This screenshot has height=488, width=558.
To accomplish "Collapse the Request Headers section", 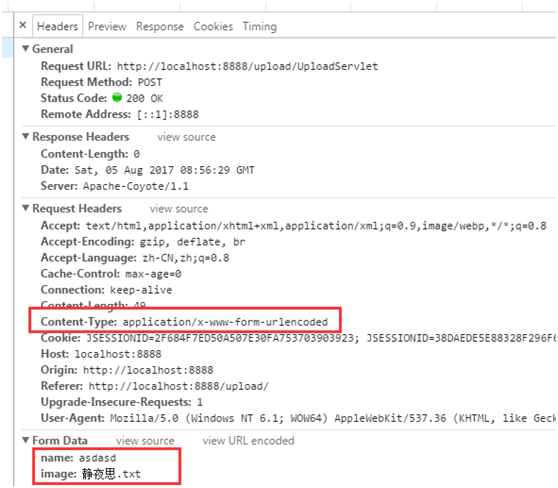I will (26, 208).
